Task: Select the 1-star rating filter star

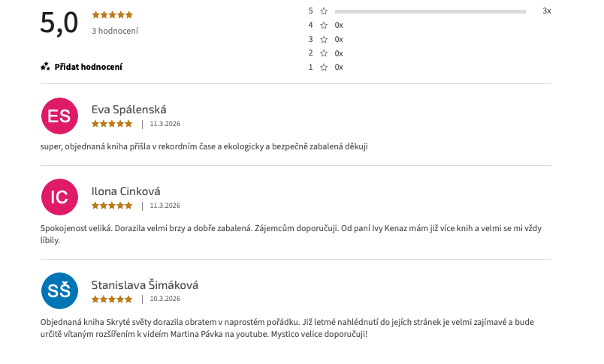Action: coord(324,68)
